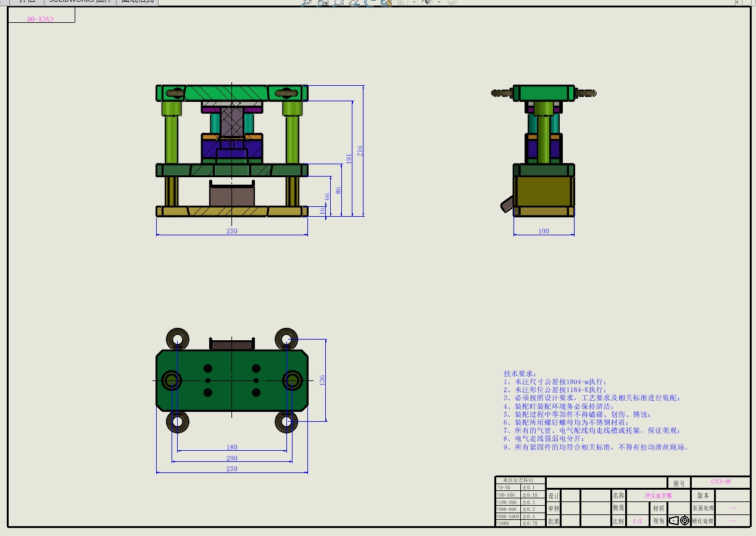756x536 pixels.
Task: Select the 1:2 scale value
Action: 638,521
